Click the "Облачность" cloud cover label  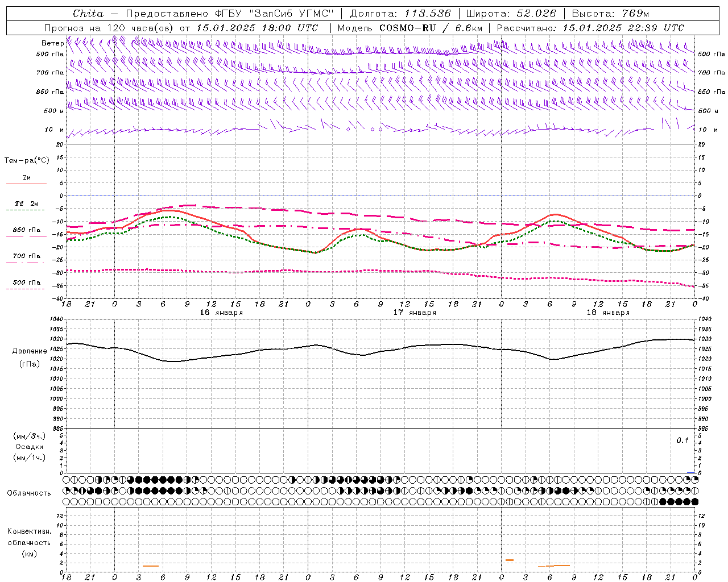[29, 493]
